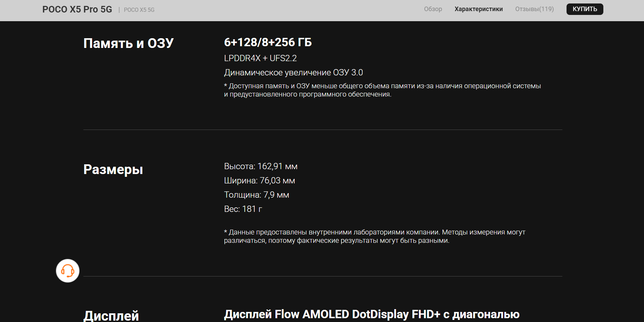Select the Память и ОЗУ section heading
644x322 pixels.
[129, 43]
